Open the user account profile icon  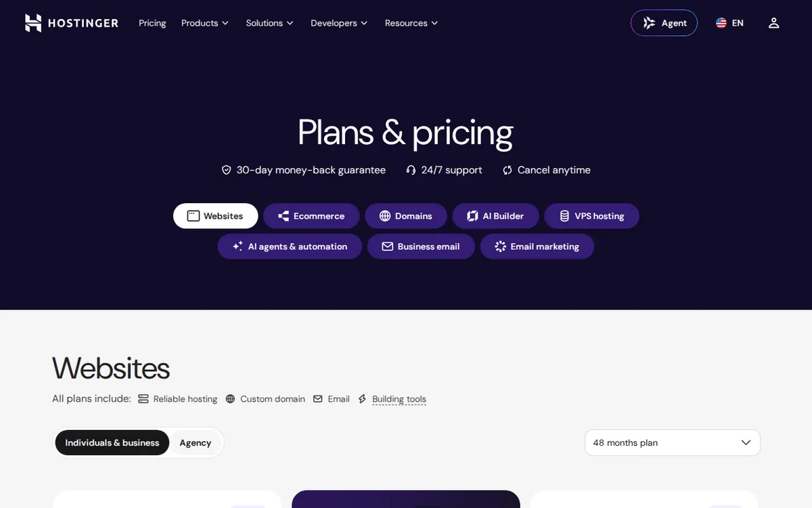coord(774,23)
